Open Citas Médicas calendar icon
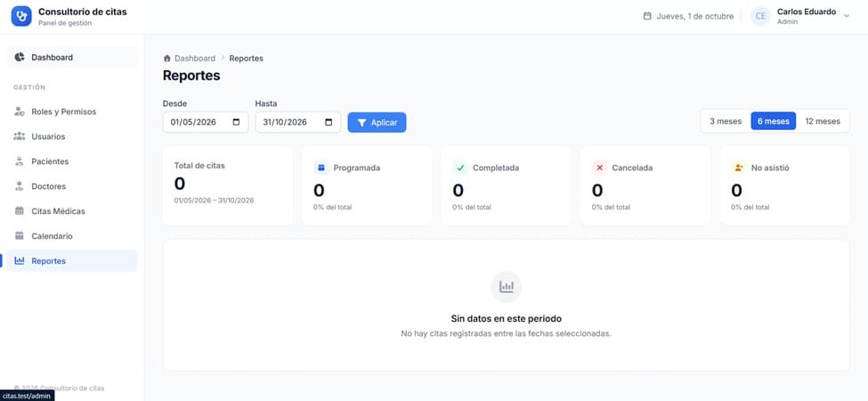This screenshot has width=868, height=401. tap(20, 211)
